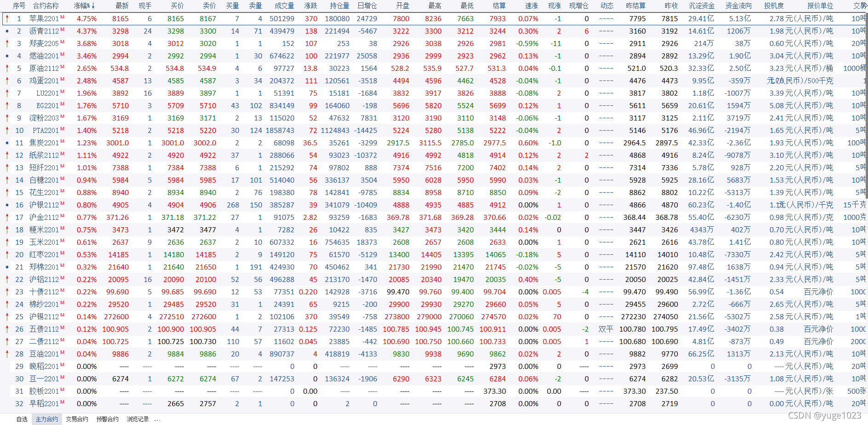This screenshot has height=425, width=868.
Task: Click 纸浆2112 资金流向 value -9078万
Action: (737, 155)
